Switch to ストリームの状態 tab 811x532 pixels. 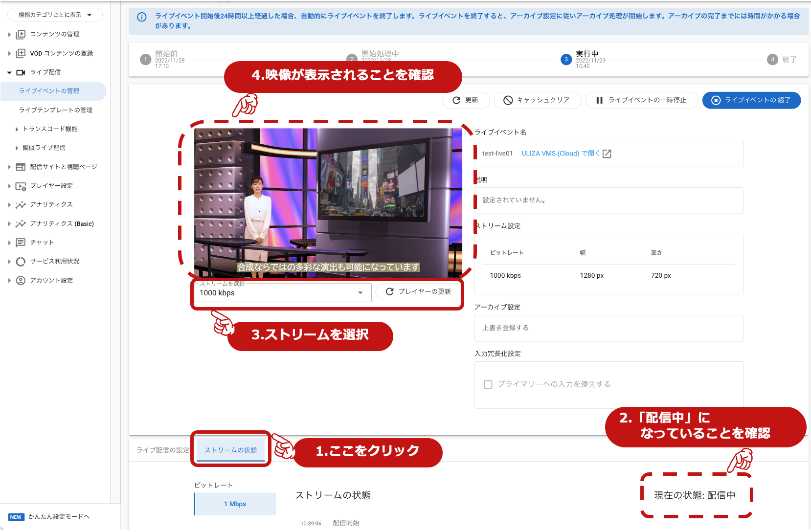230,450
